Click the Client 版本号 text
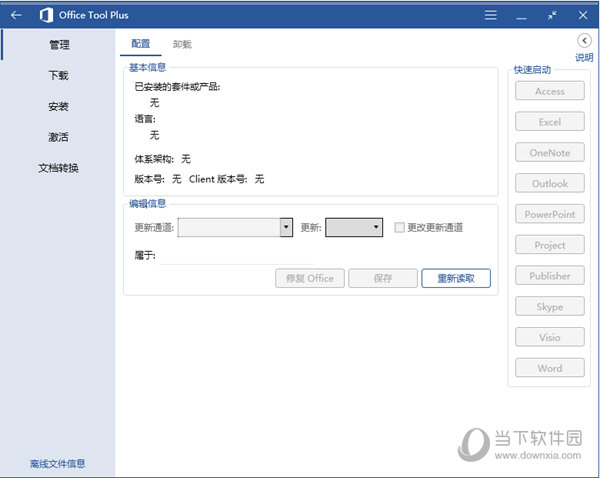This screenshot has height=478, width=600. tap(218, 179)
